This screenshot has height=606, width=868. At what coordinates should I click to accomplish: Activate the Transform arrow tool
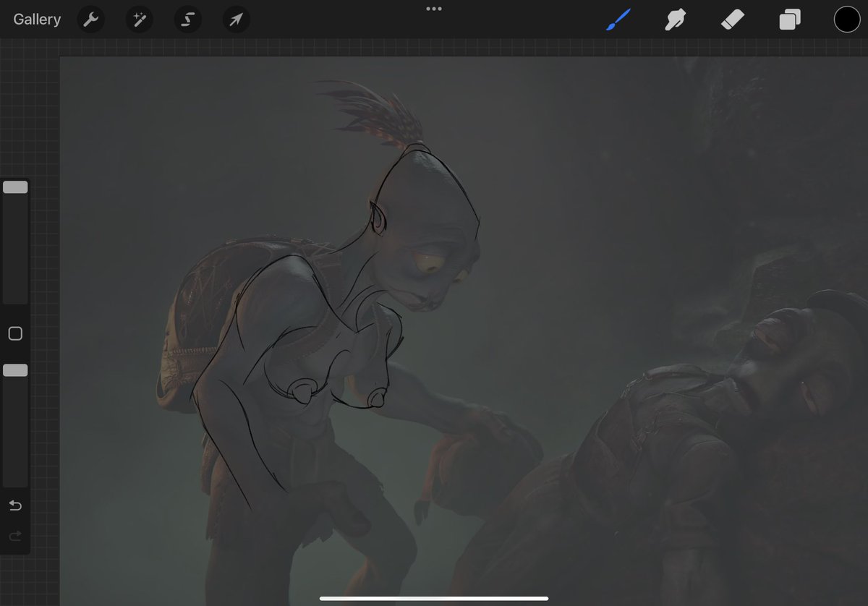tap(236, 20)
